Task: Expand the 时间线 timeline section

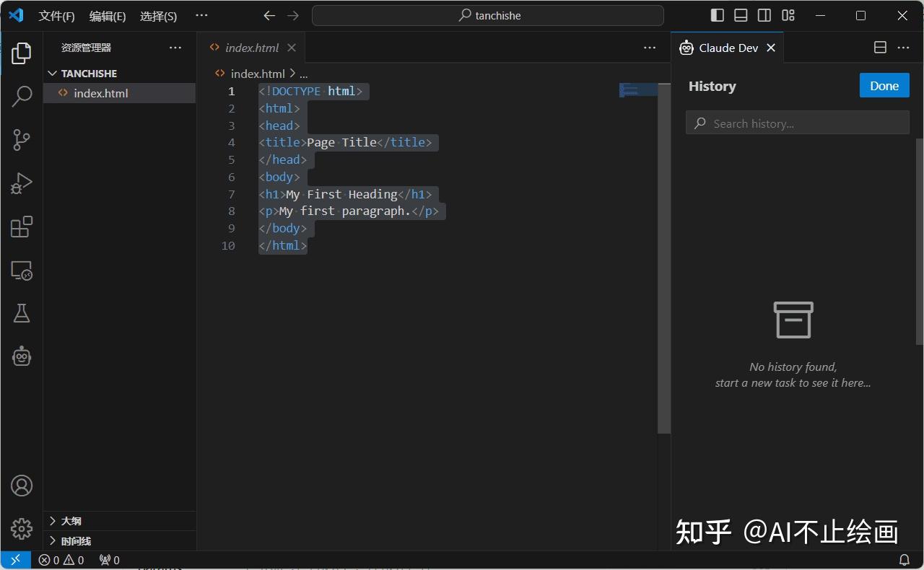Action: tap(120, 541)
